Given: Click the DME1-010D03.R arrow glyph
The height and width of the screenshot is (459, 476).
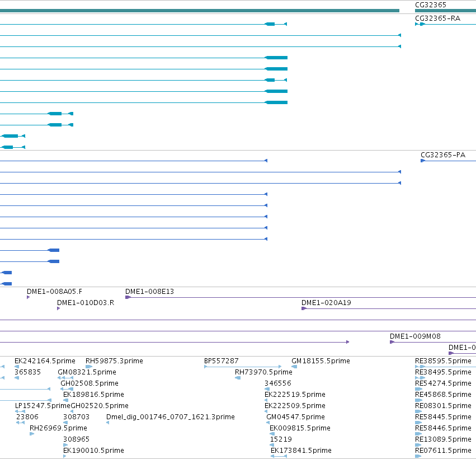Looking at the screenshot, I should tap(59, 308).
